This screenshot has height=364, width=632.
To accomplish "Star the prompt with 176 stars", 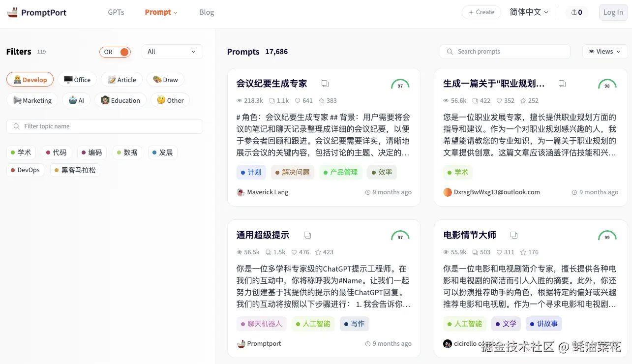I will (x=523, y=252).
